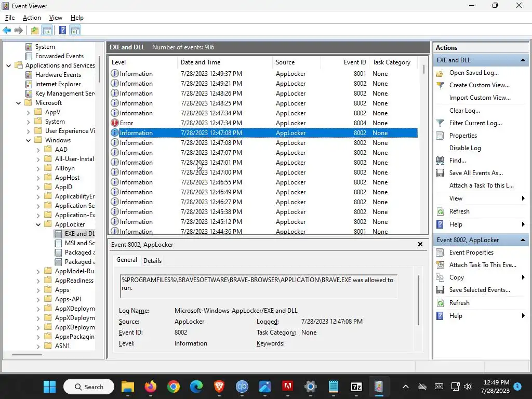Toggle Show/Hide Action Pane toolbar icon
The image size is (532, 399).
pyautogui.click(x=75, y=31)
